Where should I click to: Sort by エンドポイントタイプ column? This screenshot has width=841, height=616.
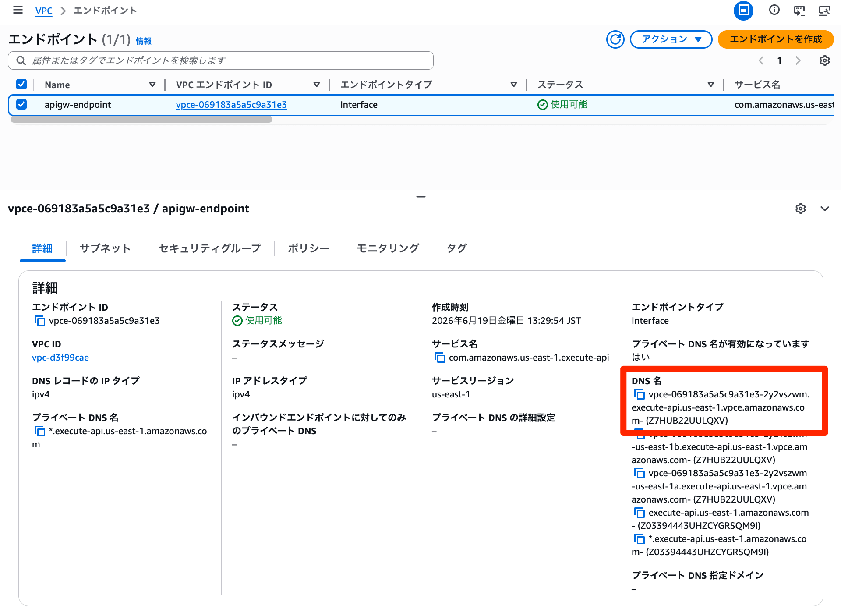click(513, 85)
